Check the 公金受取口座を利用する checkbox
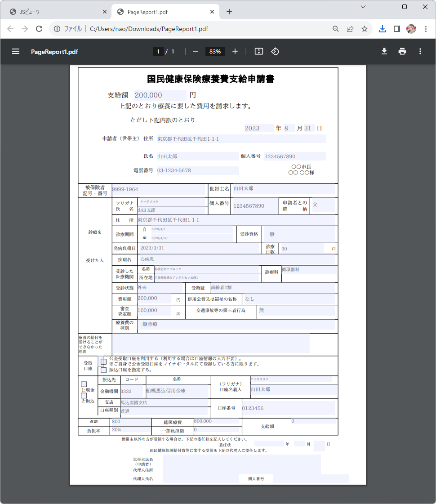Screen dimensions: 436x504 coord(103,361)
